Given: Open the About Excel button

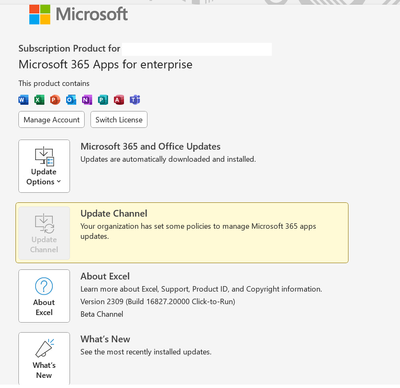Looking at the screenshot, I should coord(44,296).
